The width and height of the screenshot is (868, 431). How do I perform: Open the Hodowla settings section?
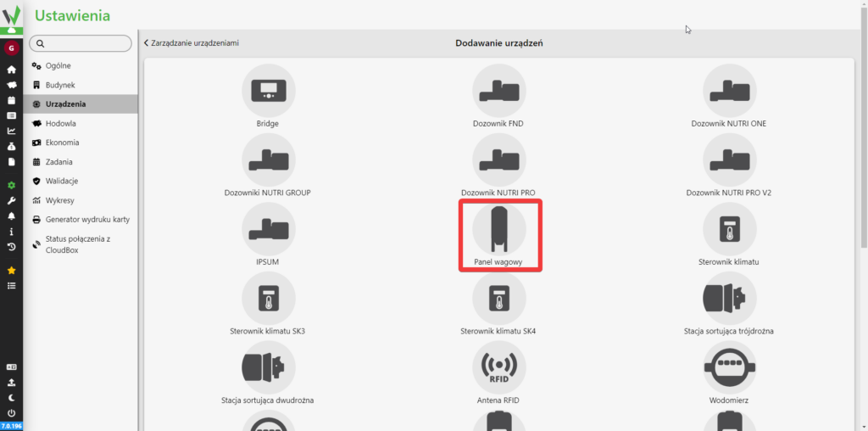tap(60, 123)
